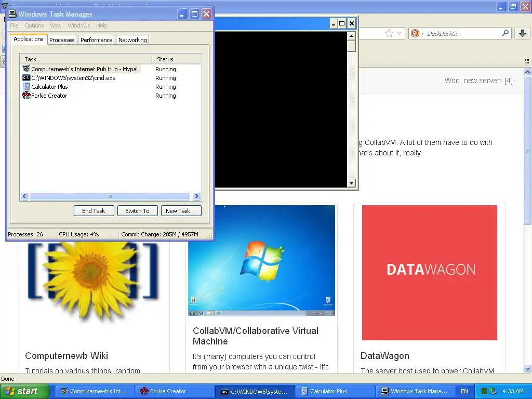Select the Calculator Plus task row

pos(111,87)
